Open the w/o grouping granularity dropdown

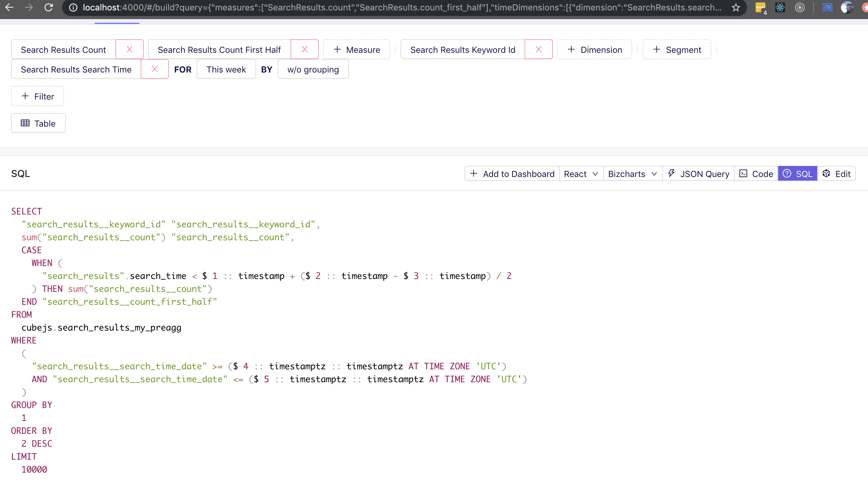[x=313, y=69]
